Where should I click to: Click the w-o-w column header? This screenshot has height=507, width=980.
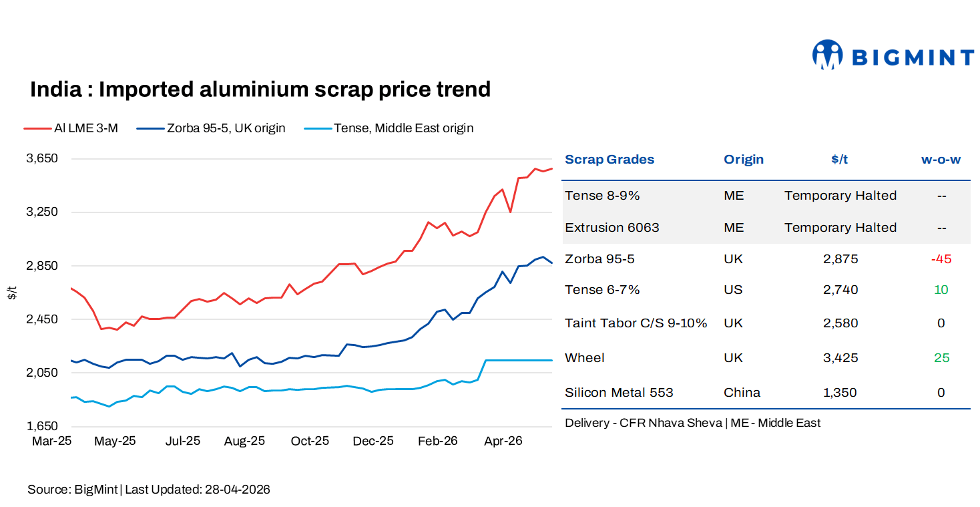(x=941, y=160)
